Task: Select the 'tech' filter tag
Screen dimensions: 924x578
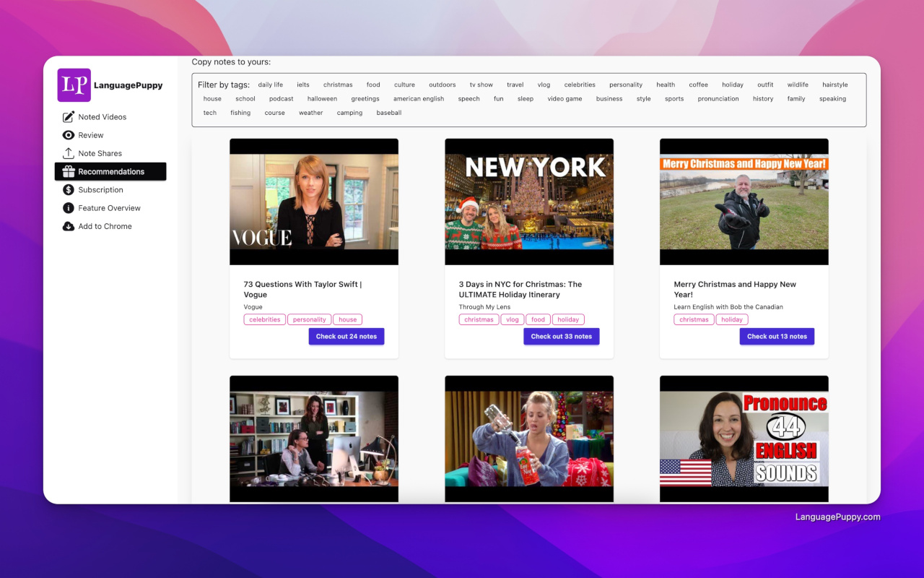Action: coord(210,113)
